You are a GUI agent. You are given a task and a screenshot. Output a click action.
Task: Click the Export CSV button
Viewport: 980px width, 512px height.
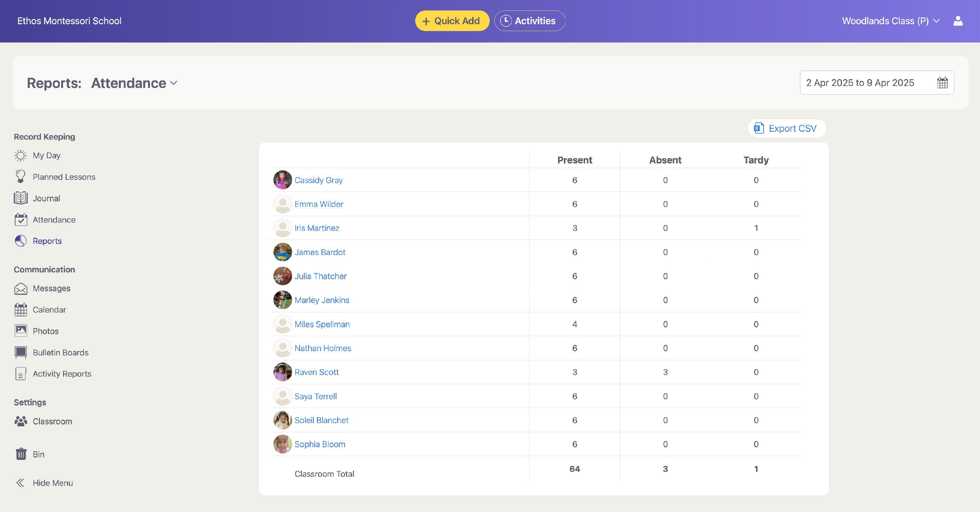(x=786, y=128)
